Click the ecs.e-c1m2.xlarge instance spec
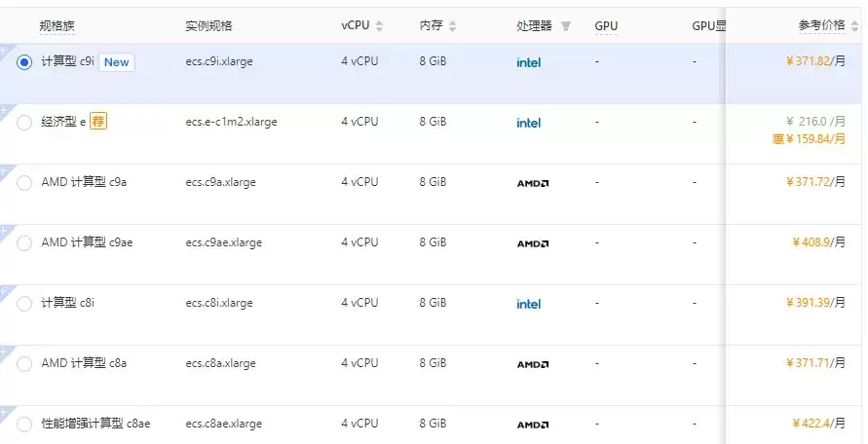 232,123
